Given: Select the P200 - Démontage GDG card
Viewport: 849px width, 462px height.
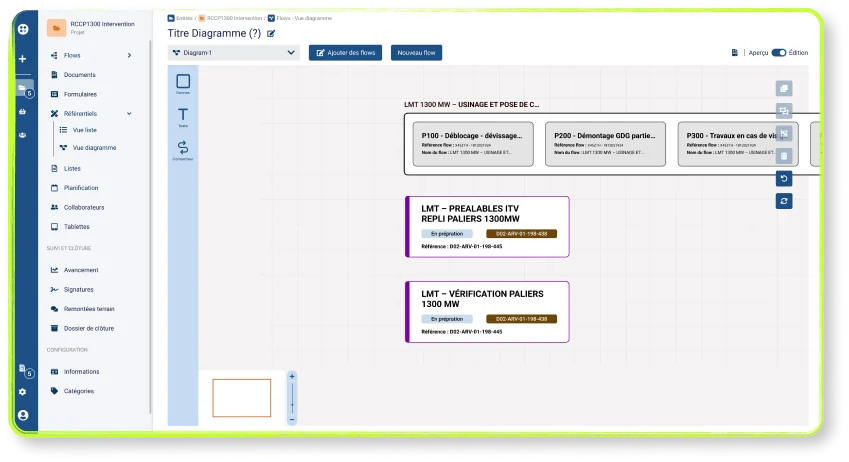Looking at the screenshot, I should tap(605, 144).
